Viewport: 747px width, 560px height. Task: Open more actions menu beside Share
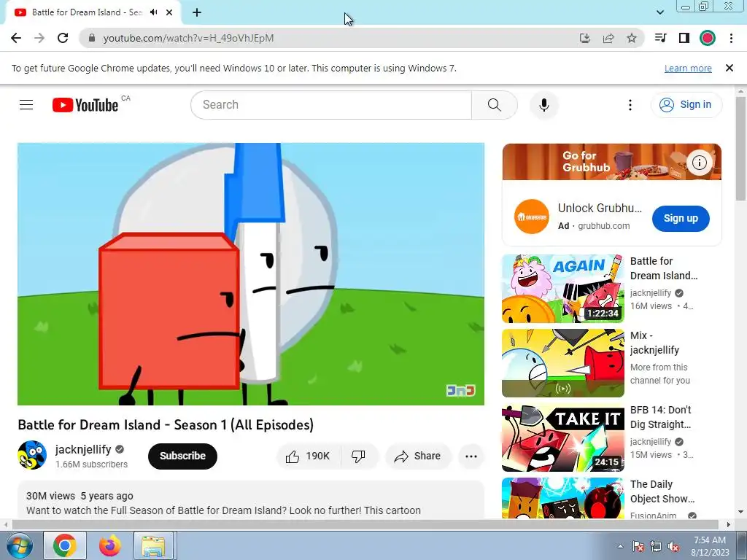[x=471, y=456]
